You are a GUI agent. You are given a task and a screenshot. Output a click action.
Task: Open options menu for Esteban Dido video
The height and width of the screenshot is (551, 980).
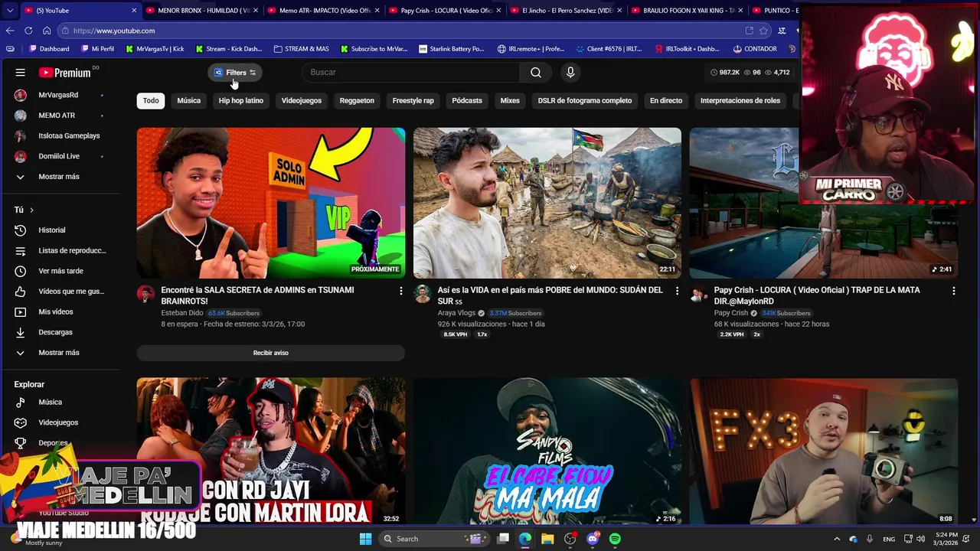pos(400,291)
